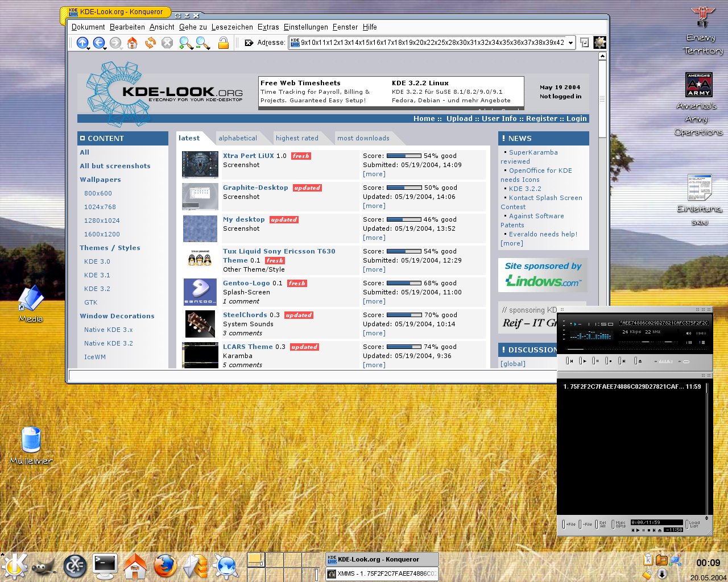Click XMMS eject/open file button

click(638, 361)
